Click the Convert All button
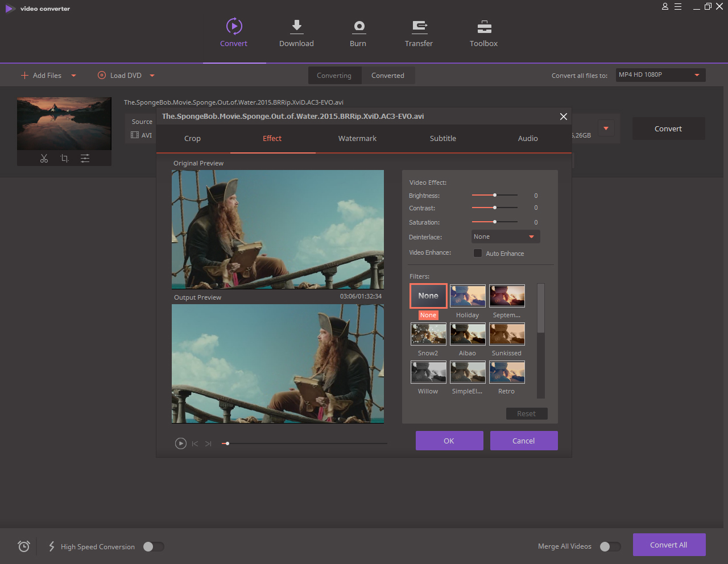 pyautogui.click(x=669, y=545)
